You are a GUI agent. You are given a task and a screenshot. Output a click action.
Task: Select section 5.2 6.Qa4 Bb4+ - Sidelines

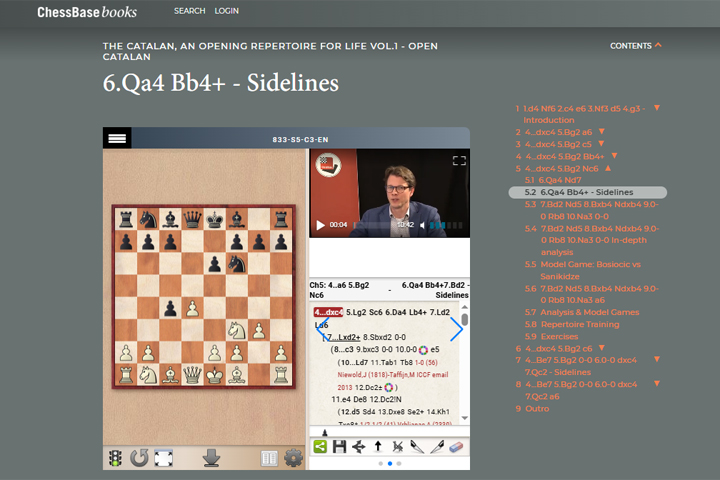(588, 192)
